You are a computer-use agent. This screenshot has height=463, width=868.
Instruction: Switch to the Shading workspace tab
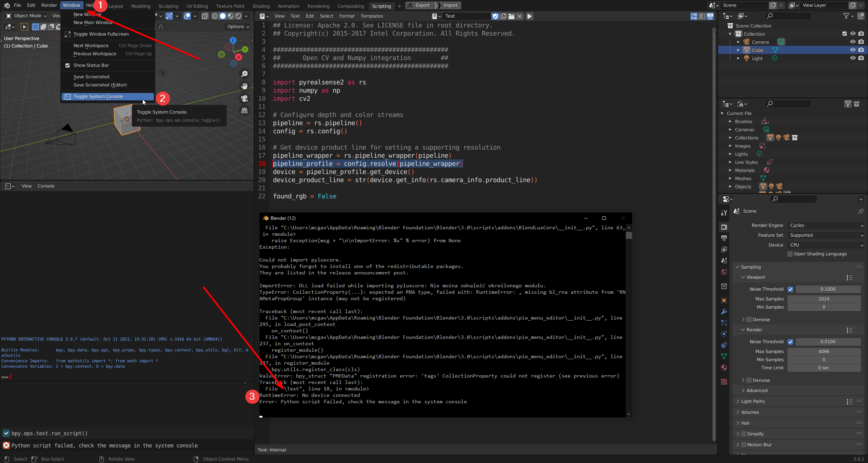click(x=261, y=6)
